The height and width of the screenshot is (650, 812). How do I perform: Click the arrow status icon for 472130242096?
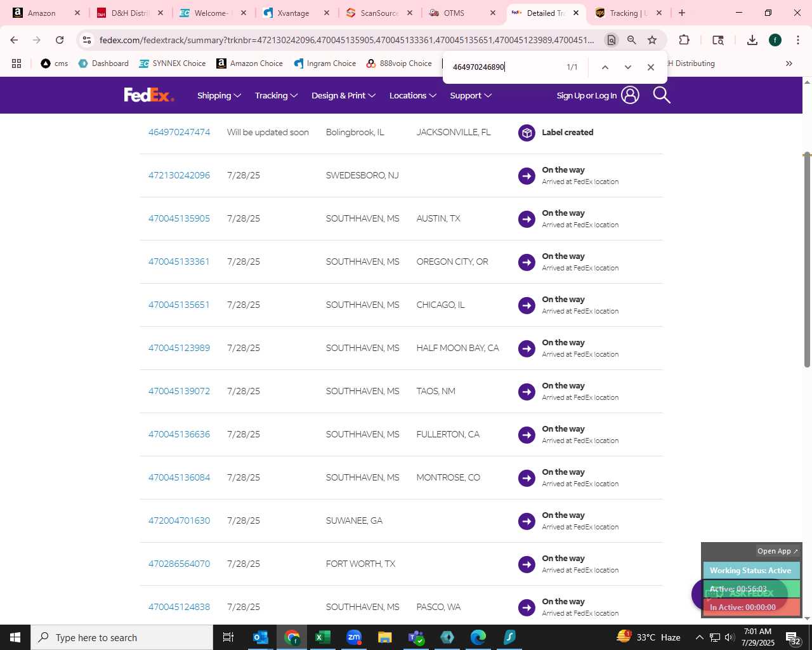pyautogui.click(x=527, y=176)
